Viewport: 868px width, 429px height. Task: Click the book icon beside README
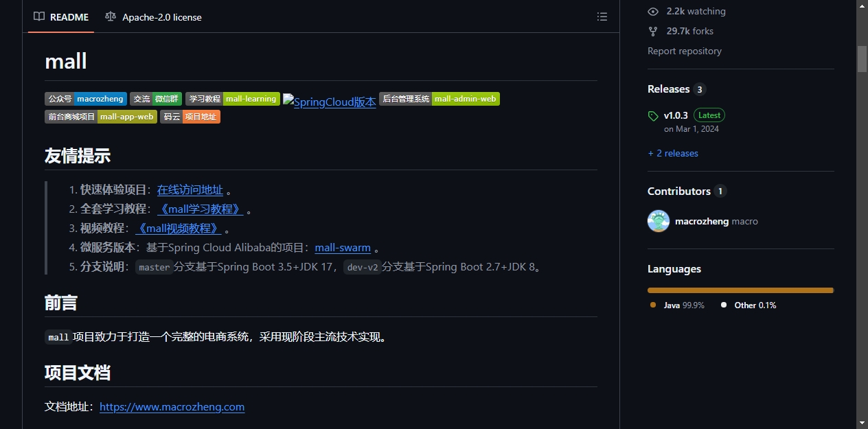39,16
